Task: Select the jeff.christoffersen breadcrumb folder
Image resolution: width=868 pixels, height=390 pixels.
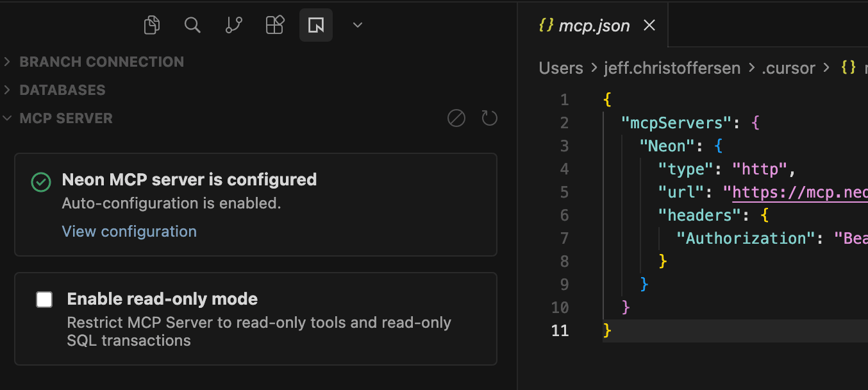Action: pos(672,68)
